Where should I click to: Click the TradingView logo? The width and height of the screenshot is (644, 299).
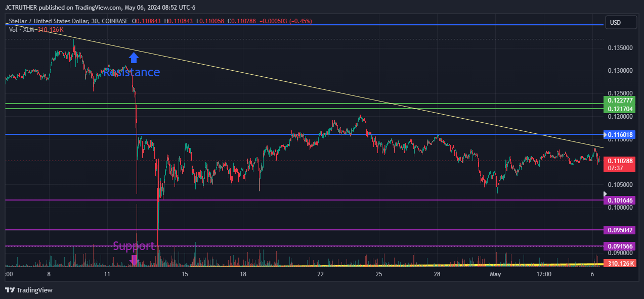(x=29, y=290)
